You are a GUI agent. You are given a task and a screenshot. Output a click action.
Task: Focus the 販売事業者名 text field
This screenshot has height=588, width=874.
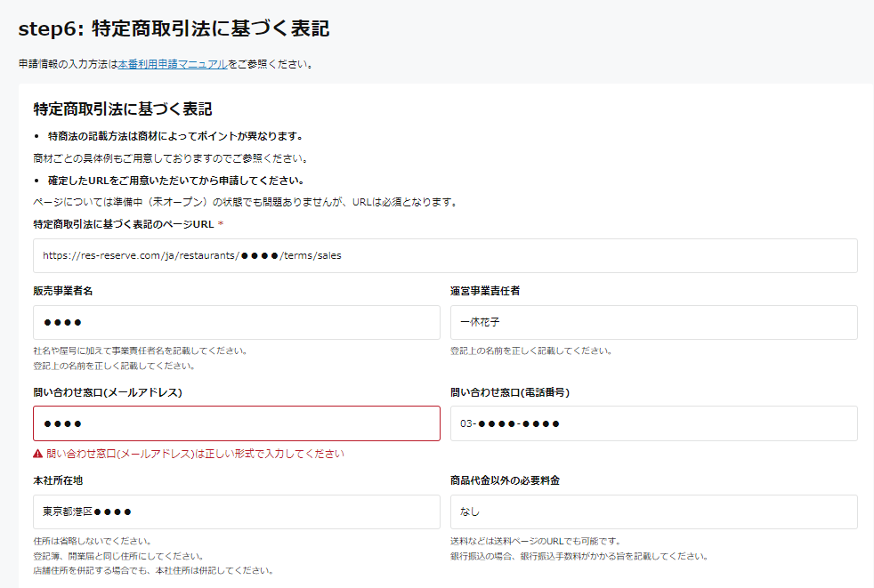click(237, 322)
